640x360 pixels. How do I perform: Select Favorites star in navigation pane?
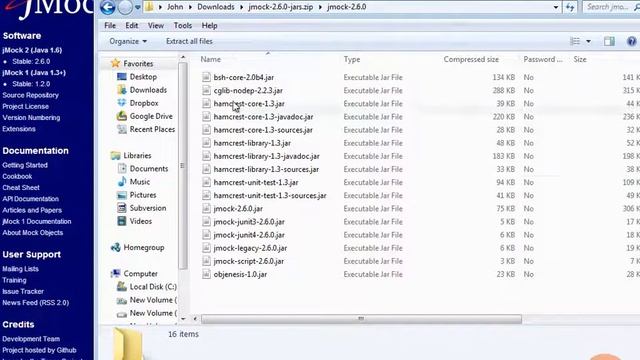(x=116, y=63)
